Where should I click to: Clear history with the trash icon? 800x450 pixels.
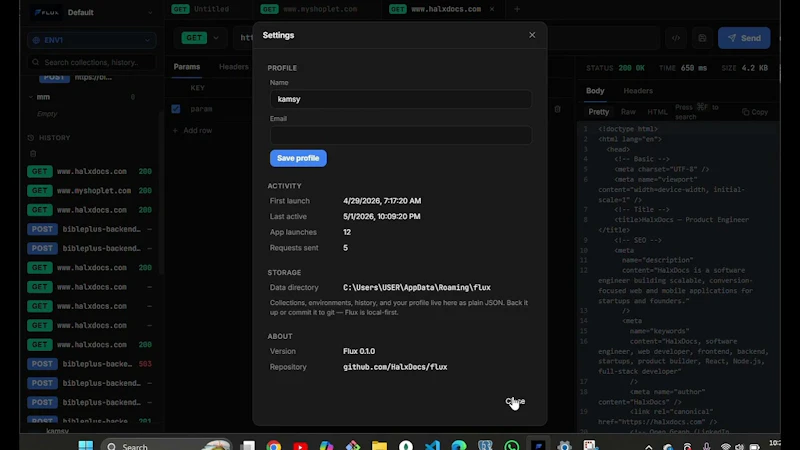33,154
